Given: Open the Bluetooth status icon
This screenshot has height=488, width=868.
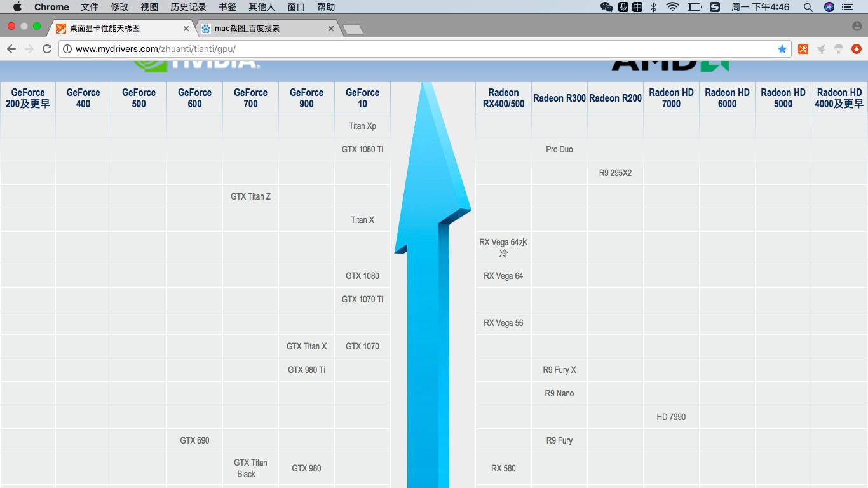Looking at the screenshot, I should point(654,7).
